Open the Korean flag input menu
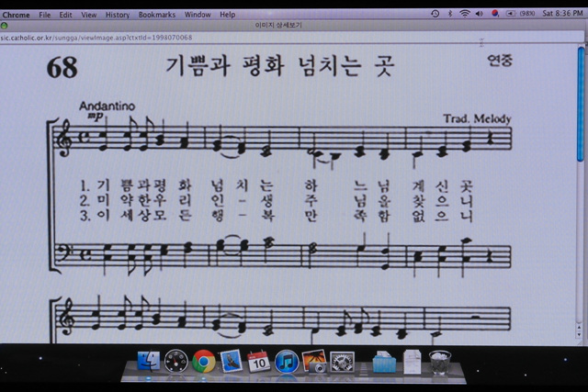588x392 pixels. pos(495,14)
